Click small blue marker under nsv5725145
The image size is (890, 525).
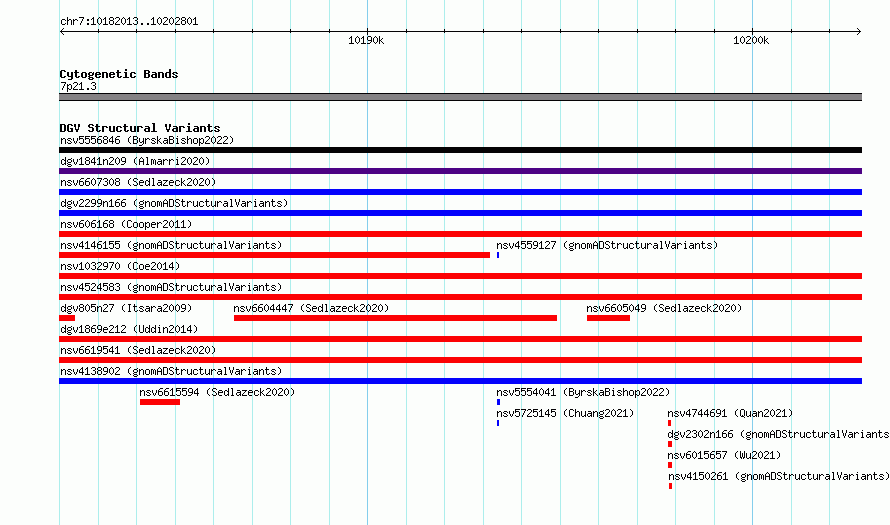(498, 423)
